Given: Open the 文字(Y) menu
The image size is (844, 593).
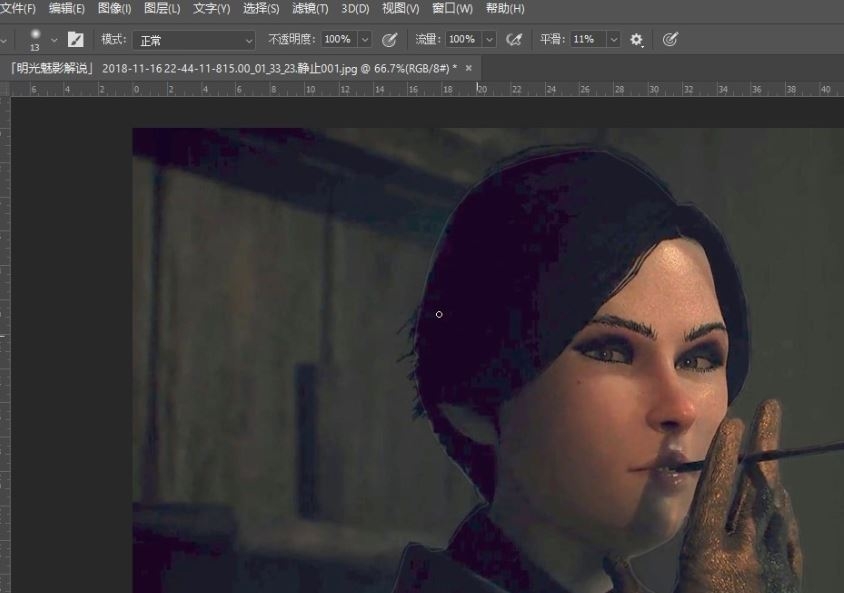Looking at the screenshot, I should click(x=212, y=9).
